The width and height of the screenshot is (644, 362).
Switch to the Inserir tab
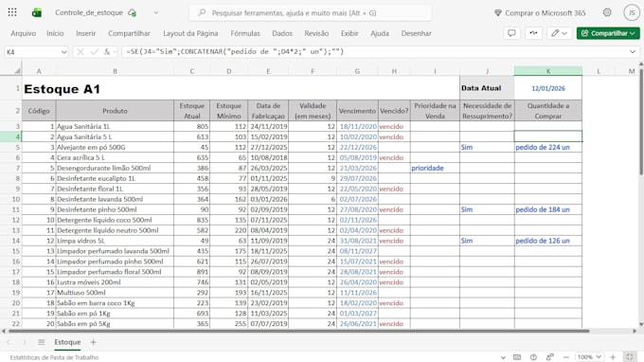[x=85, y=33]
